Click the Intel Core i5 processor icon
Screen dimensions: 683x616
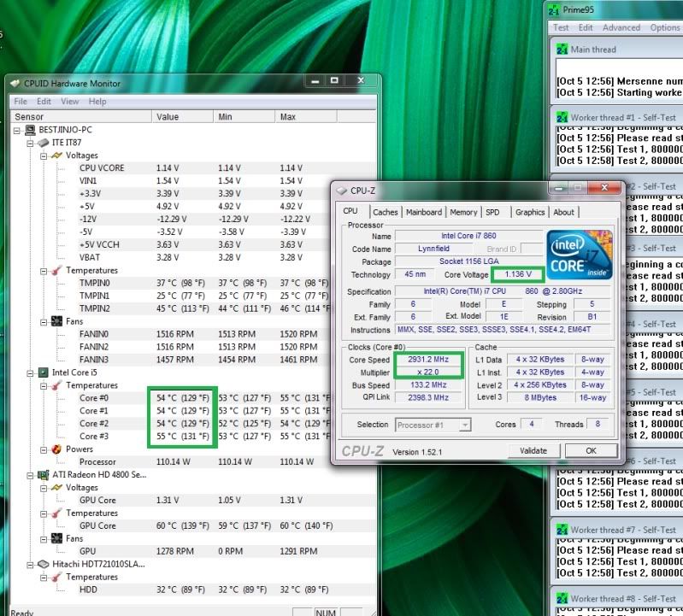pos(44,373)
